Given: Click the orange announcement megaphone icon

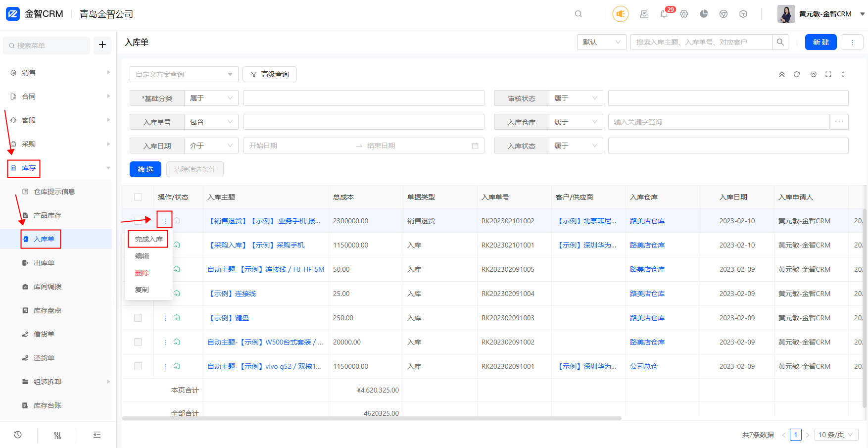Looking at the screenshot, I should point(620,14).
